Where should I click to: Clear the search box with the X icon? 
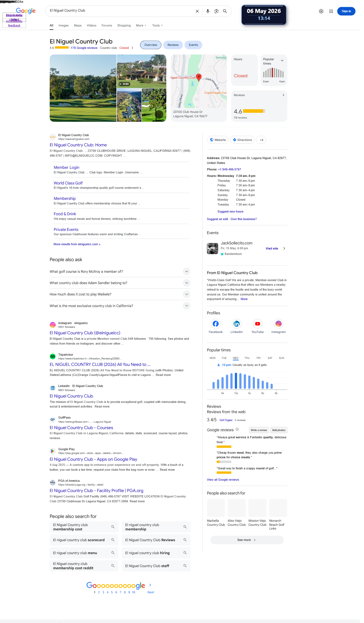point(197,11)
